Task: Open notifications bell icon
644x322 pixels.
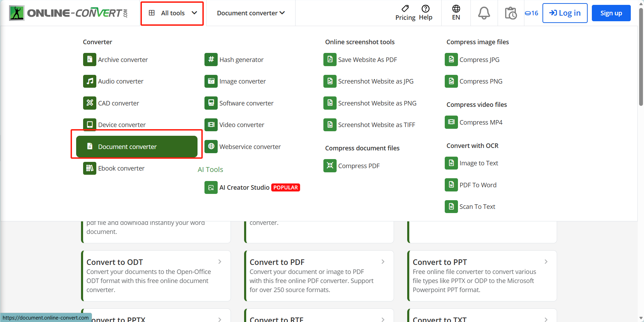Action: 484,13
